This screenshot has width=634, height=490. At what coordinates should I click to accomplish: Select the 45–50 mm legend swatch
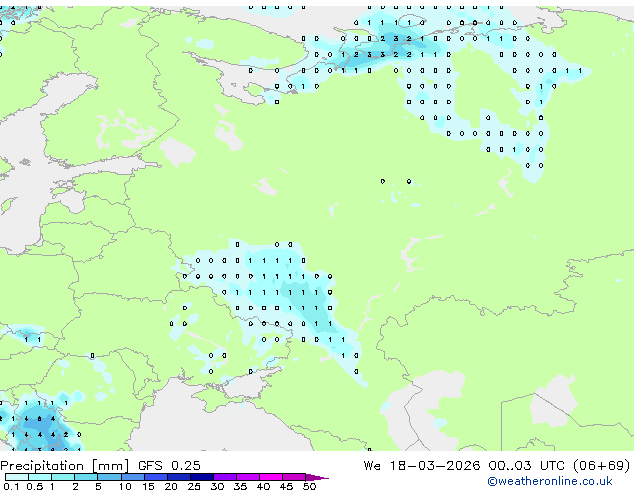(x=294, y=477)
